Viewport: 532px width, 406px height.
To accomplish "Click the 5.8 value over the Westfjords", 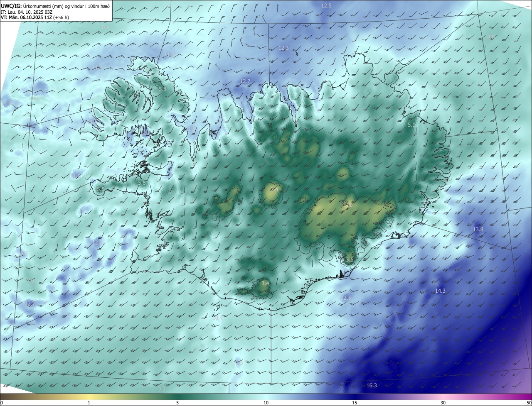I will pos(163,89).
